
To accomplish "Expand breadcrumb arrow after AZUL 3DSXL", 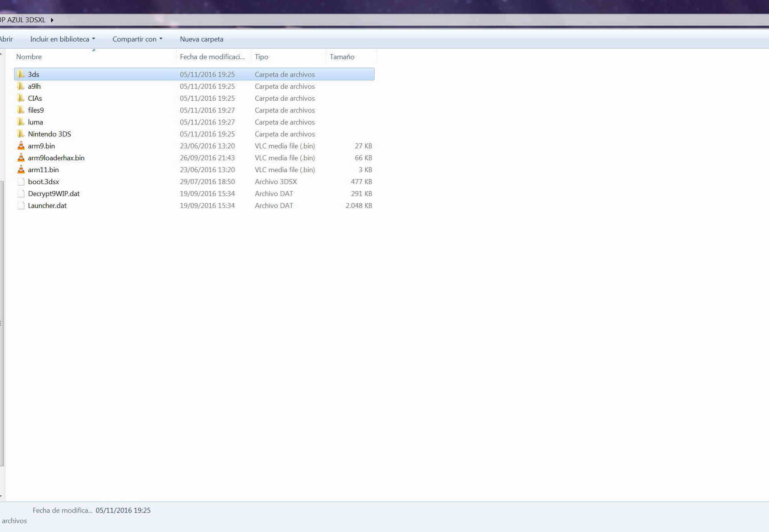I will pos(52,20).
